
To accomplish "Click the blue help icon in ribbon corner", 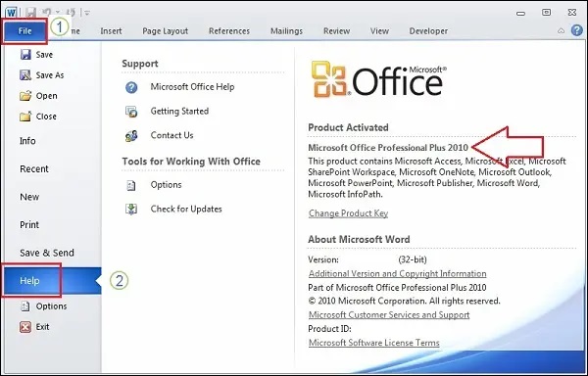I will point(577,30).
